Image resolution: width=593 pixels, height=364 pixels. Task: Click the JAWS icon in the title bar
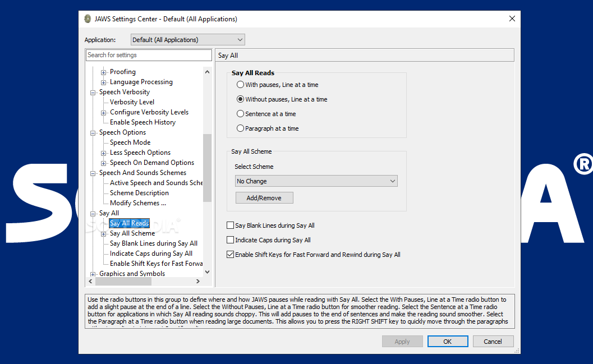[x=88, y=19]
